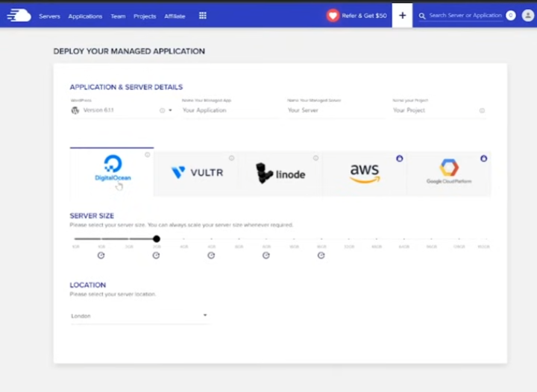Click the plus add button
The image size is (537, 392).
point(403,16)
